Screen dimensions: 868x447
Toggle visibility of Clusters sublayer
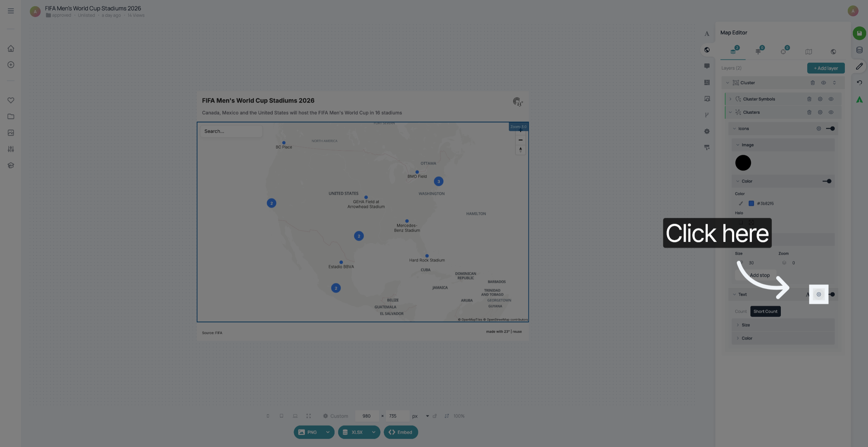pyautogui.click(x=831, y=113)
